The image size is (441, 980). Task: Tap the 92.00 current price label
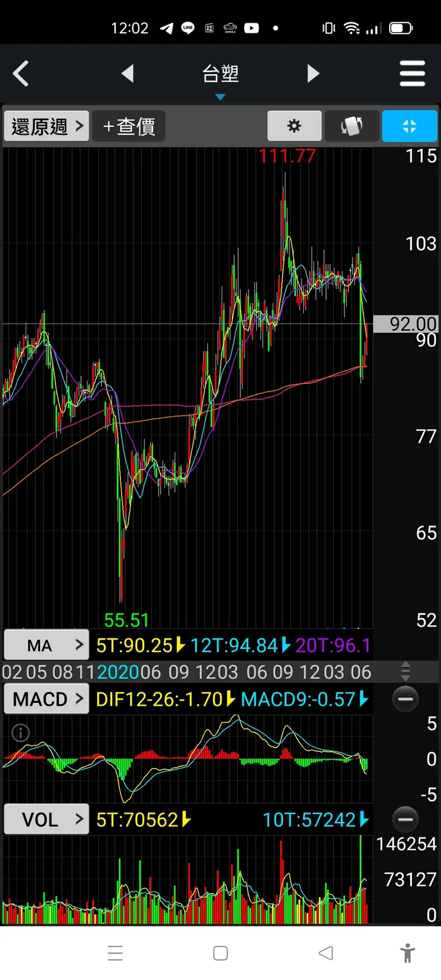(x=406, y=324)
